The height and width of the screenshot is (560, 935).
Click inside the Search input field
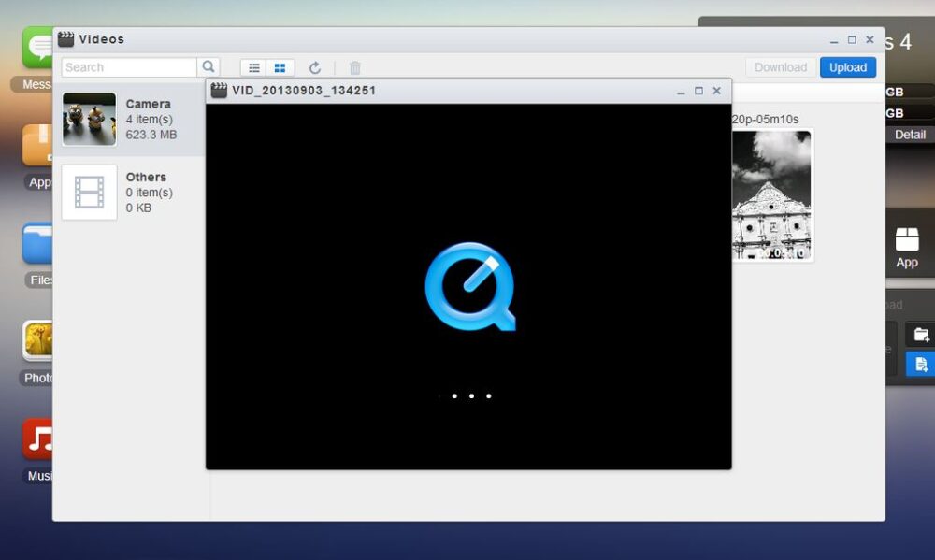coord(128,66)
